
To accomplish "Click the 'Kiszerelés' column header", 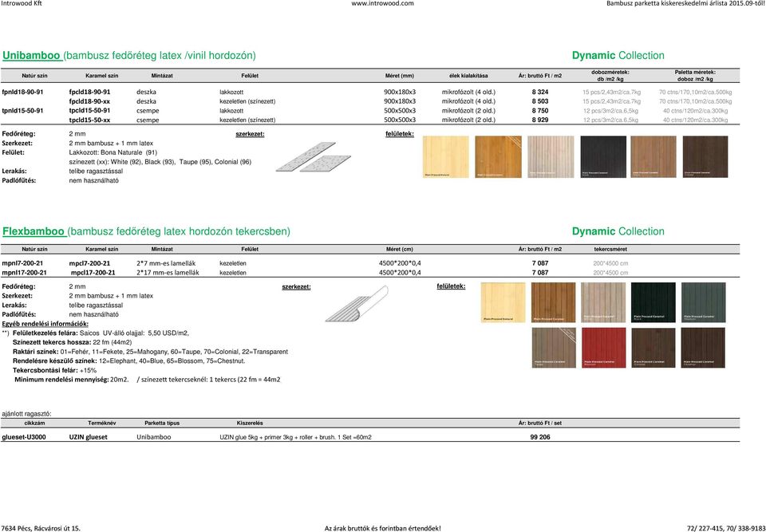I will pyautogui.click(x=250, y=423).
